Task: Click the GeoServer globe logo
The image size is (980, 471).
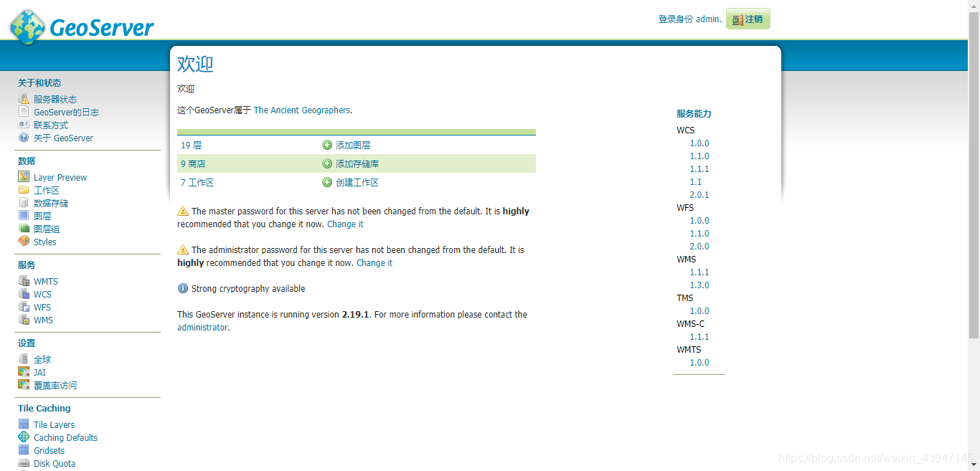Action: [27, 26]
